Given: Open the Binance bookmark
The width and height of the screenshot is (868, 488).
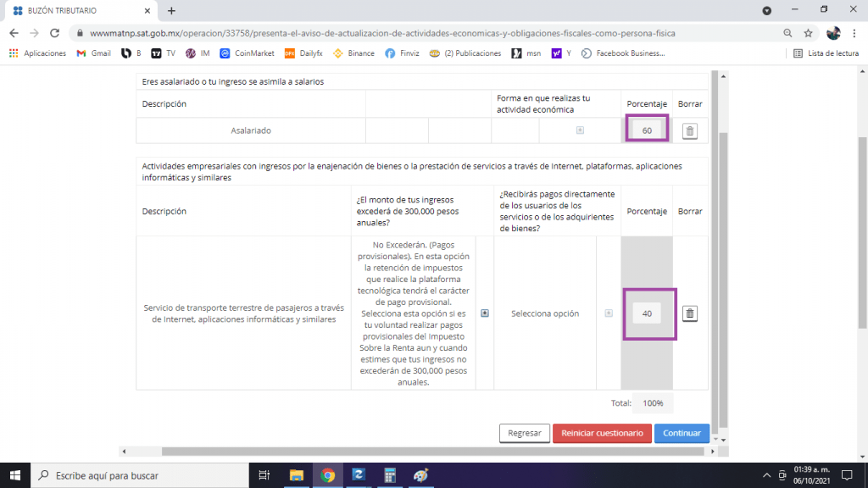Looking at the screenshot, I should [353, 53].
